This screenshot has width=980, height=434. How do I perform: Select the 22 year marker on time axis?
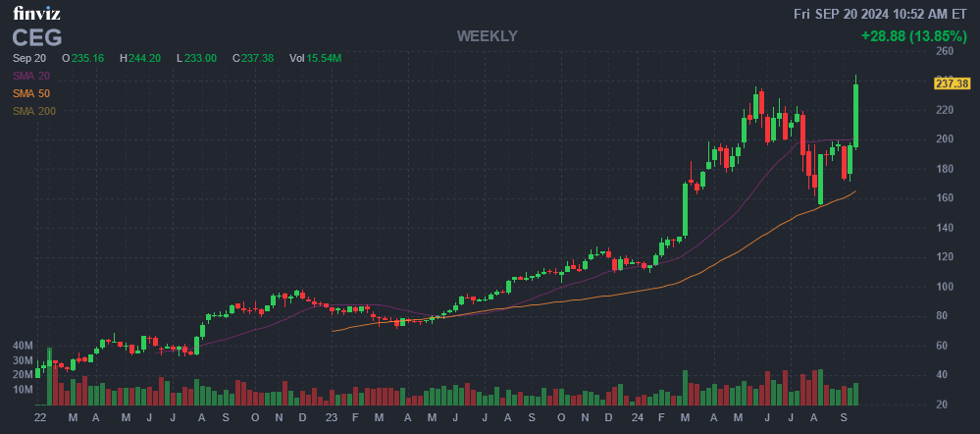click(40, 417)
